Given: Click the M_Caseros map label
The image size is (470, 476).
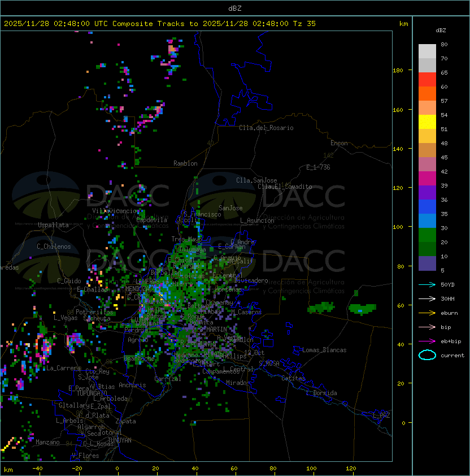Looking at the screenshot, I should (x=246, y=312).
